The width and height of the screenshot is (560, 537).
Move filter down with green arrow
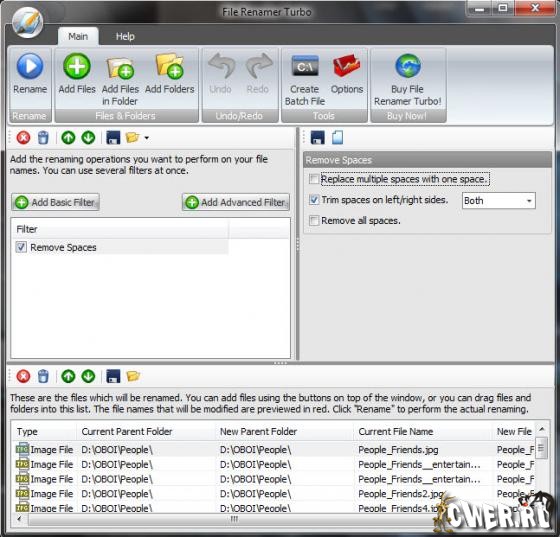click(88, 138)
